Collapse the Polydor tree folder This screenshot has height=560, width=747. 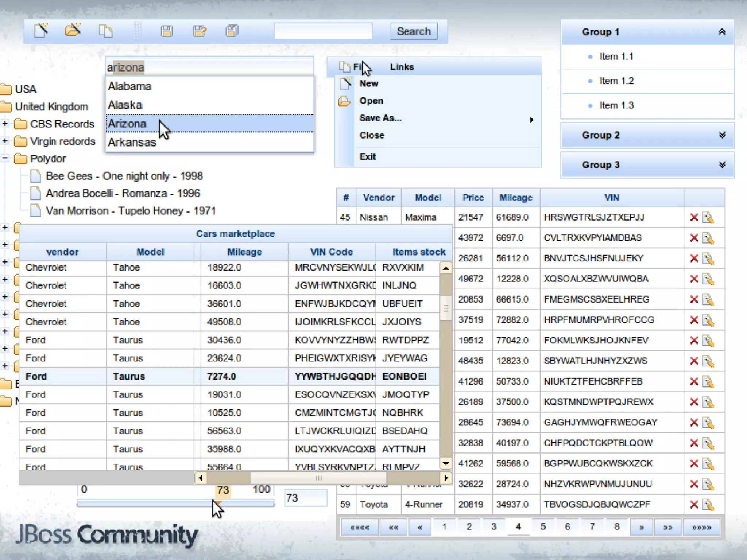tap(5, 158)
